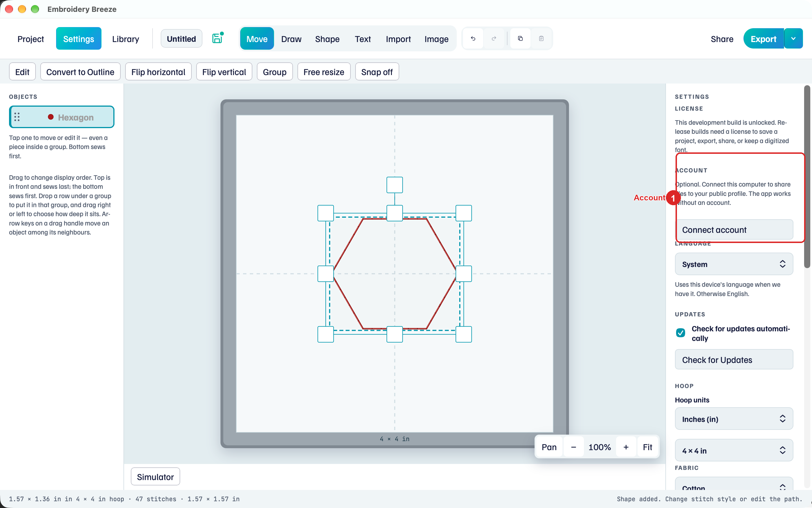Toggle Free resize mode
This screenshot has width=812, height=508.
(x=324, y=72)
